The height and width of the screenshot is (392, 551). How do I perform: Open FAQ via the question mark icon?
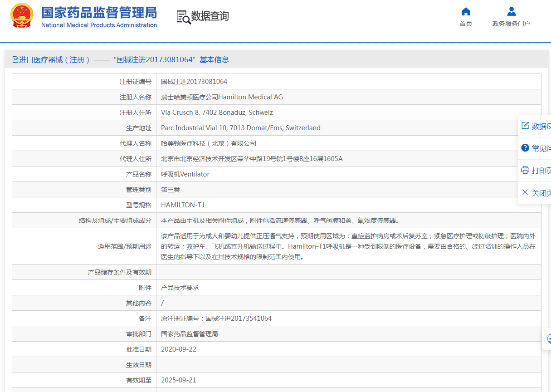(x=525, y=148)
